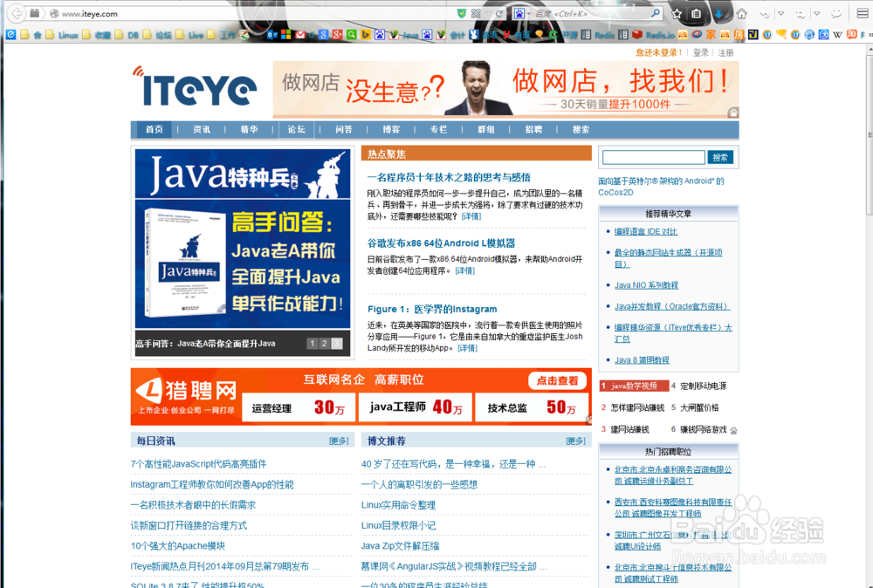Expand the dropdown next to the face icon
This screenshot has width=873, height=588.
(817, 13)
